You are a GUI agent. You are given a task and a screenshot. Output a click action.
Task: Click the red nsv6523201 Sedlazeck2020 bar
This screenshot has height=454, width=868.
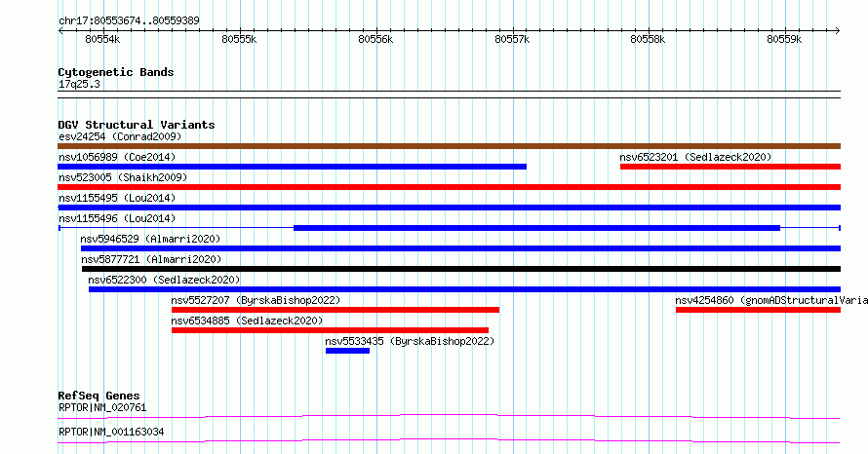pos(730,167)
